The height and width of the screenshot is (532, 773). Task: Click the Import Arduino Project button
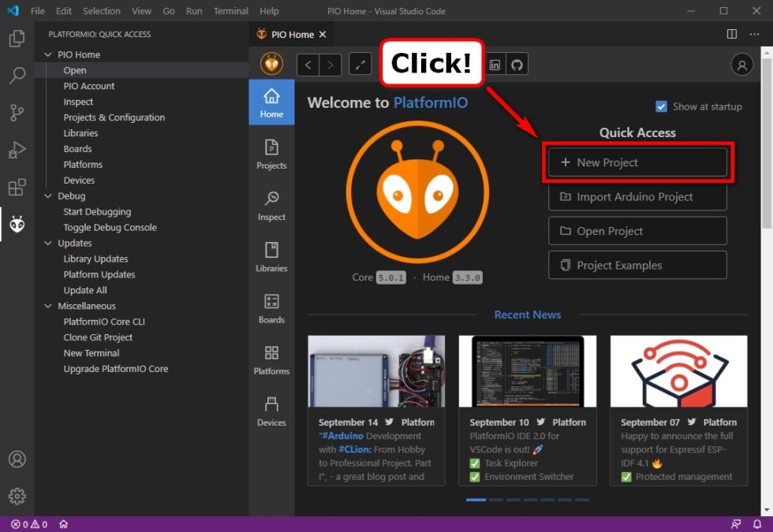637,197
